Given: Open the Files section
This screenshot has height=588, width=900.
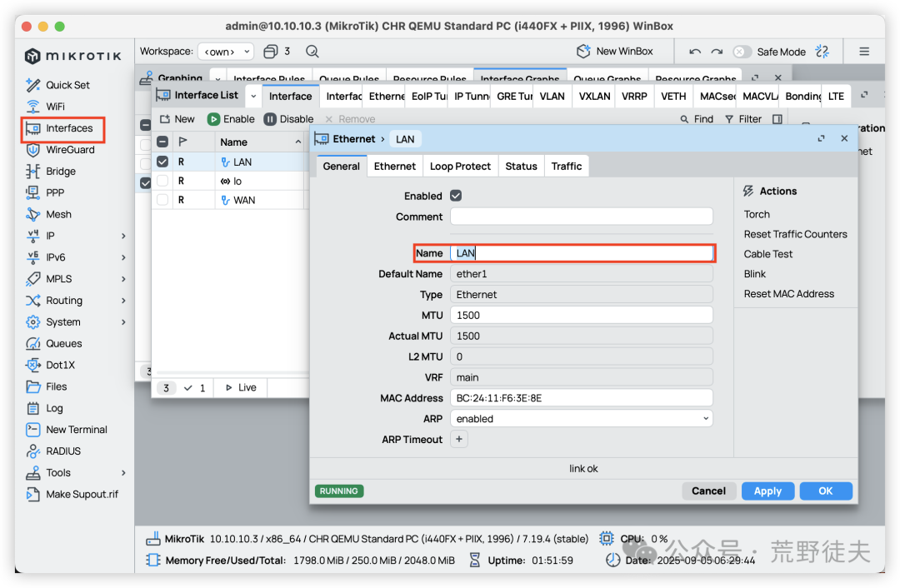Looking at the screenshot, I should pos(47,386).
